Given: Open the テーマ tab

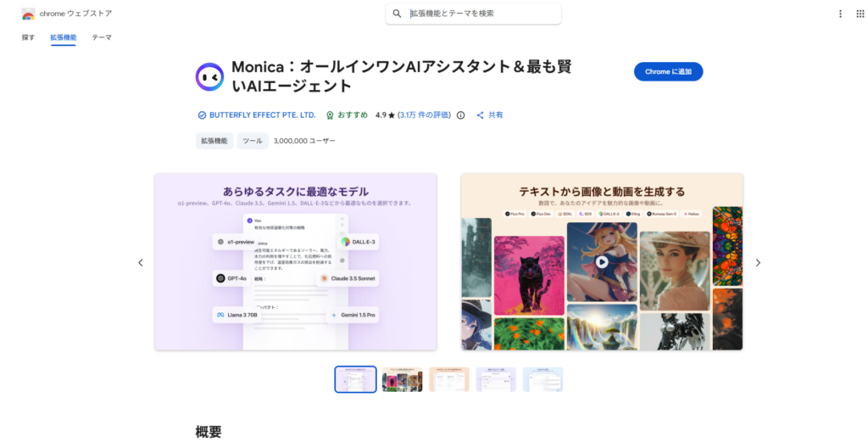Looking at the screenshot, I should tap(102, 37).
